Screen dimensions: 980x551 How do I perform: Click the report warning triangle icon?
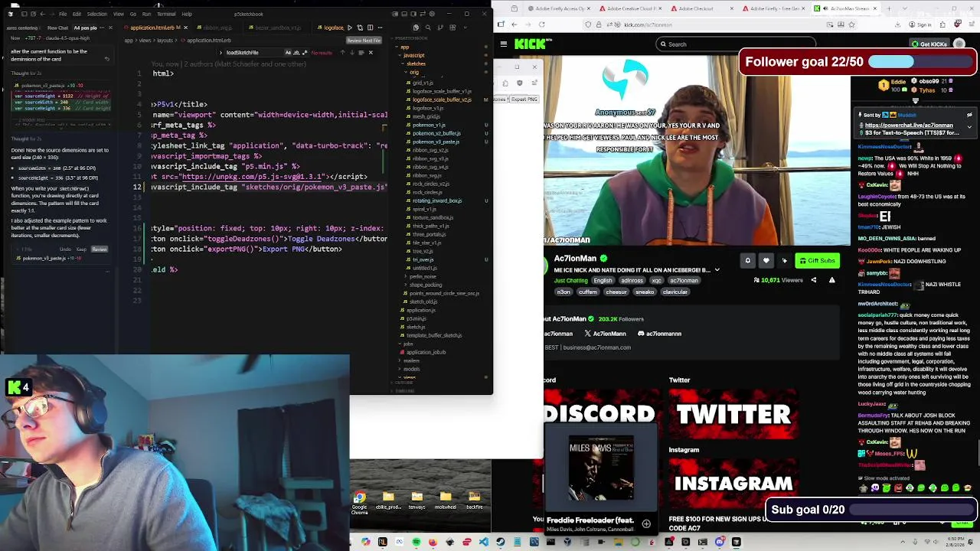coord(832,280)
